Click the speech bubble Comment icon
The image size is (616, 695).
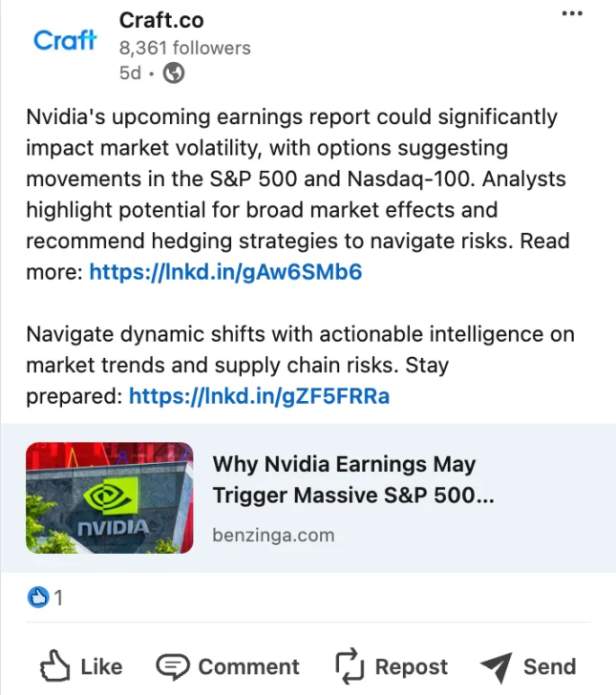(x=173, y=666)
